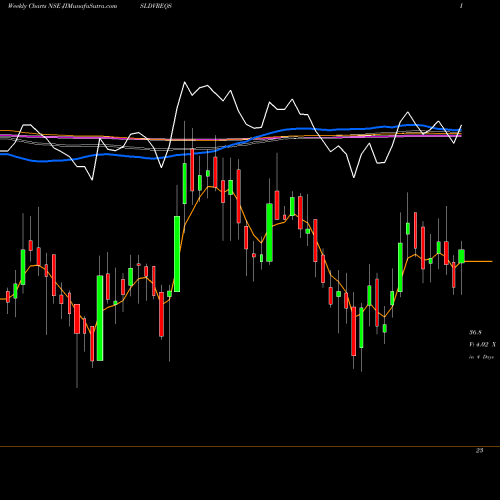Click the '36.8' price value
Screen dimensions: 500x500
pyautogui.click(x=475, y=332)
